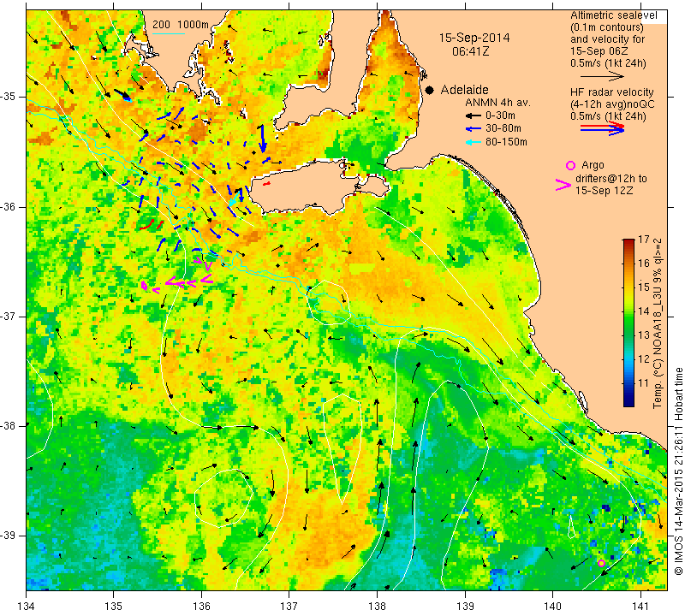Click the '-39' latitude axis label
This screenshot has height=616, width=685.
[9, 536]
